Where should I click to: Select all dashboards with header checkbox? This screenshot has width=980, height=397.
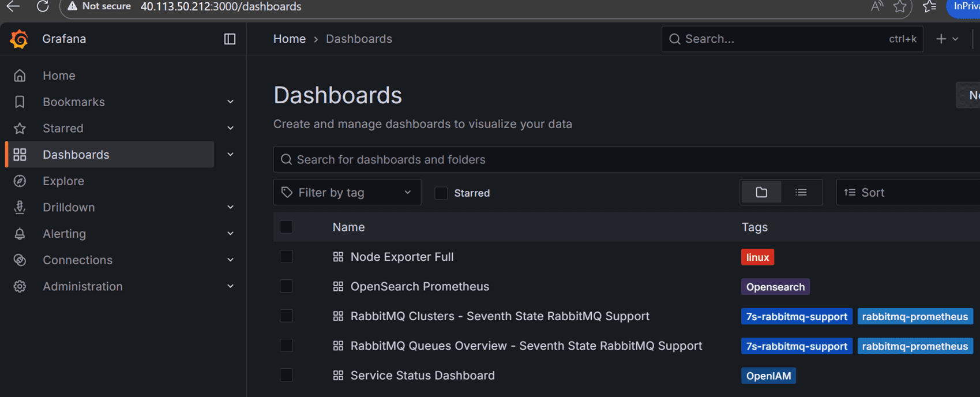click(286, 227)
